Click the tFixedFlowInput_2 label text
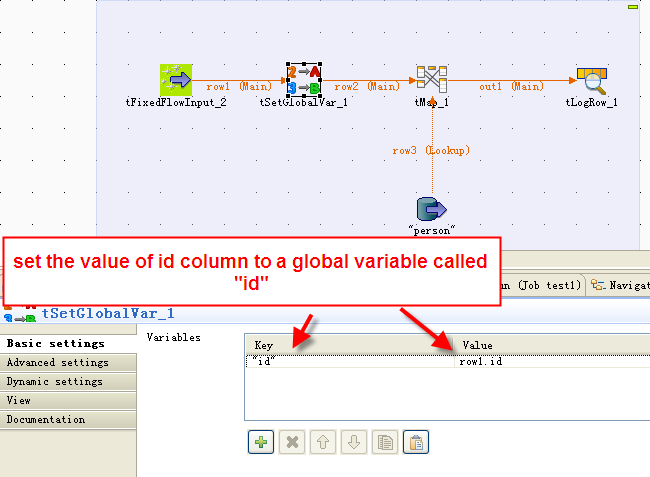Image resolution: width=650 pixels, height=477 pixels. tap(176, 102)
